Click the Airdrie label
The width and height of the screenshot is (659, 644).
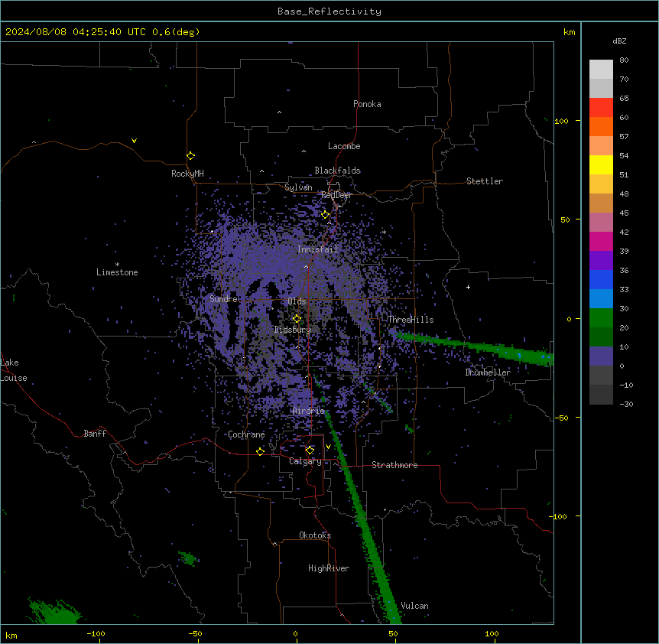(309, 411)
